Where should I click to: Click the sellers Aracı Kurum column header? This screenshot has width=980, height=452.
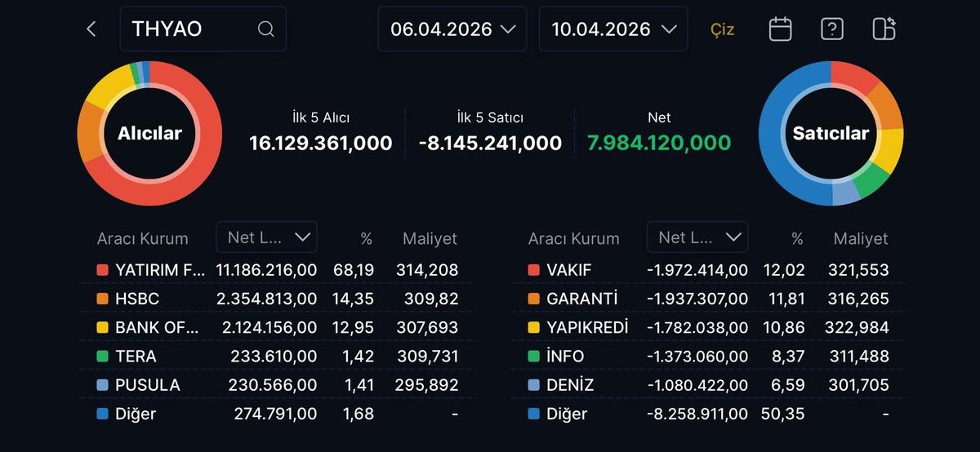coord(573,239)
